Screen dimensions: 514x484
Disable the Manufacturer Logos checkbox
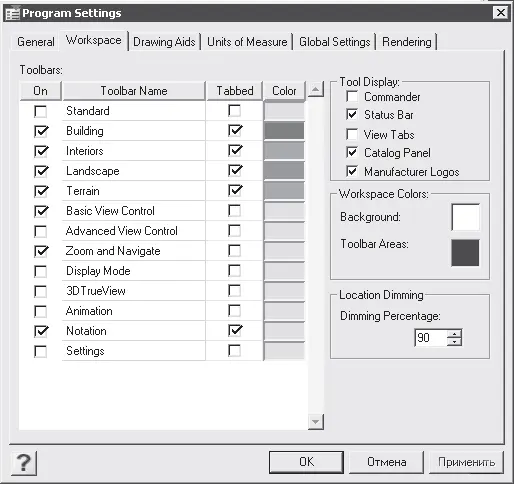[352, 171]
